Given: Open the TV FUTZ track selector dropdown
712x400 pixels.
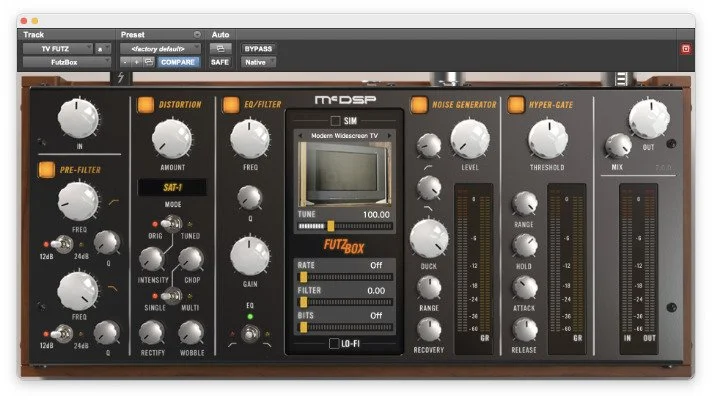Looking at the screenshot, I should pyautogui.click(x=58, y=49).
